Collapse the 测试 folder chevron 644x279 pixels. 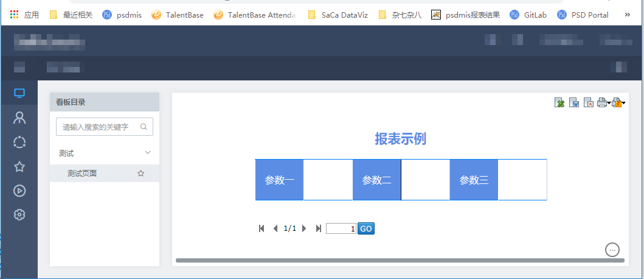pos(147,153)
